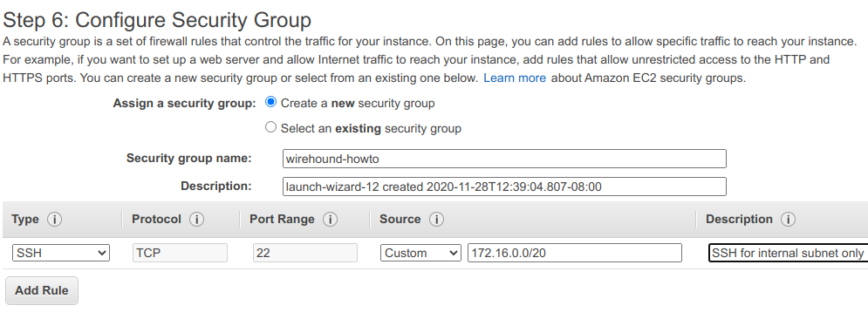Image resolution: width=868 pixels, height=319 pixels.
Task: Click the Source column header
Action: (400, 220)
